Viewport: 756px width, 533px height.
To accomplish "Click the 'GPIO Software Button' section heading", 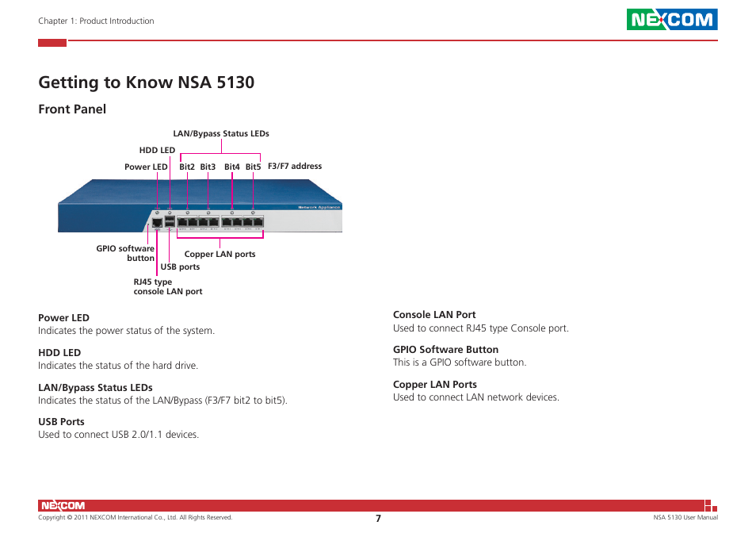I will coord(445,350).
